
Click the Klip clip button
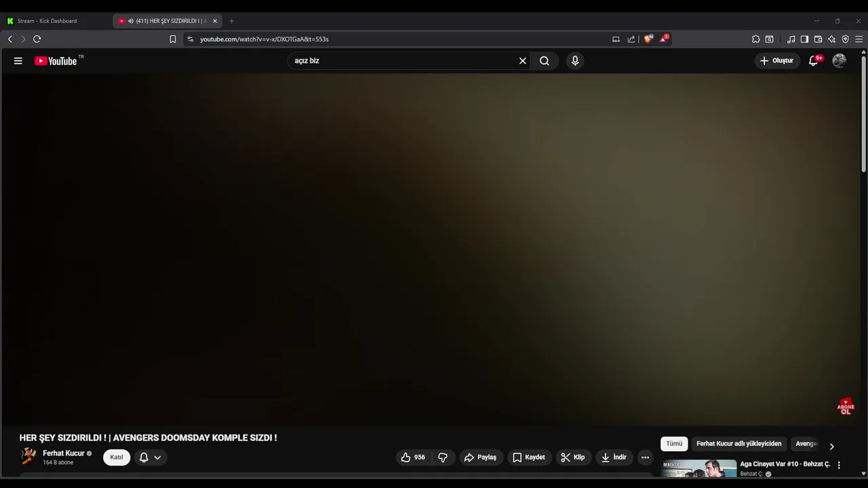[x=573, y=457]
